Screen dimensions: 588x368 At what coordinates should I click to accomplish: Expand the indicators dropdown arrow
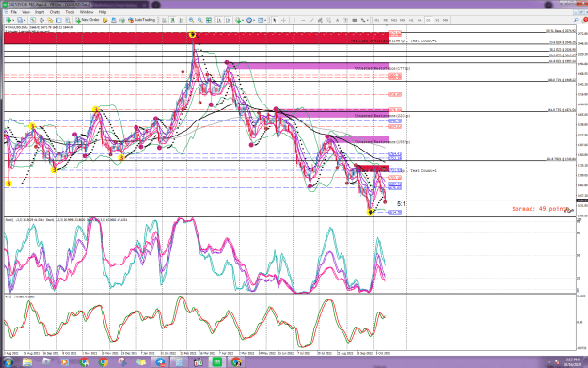click(x=243, y=20)
